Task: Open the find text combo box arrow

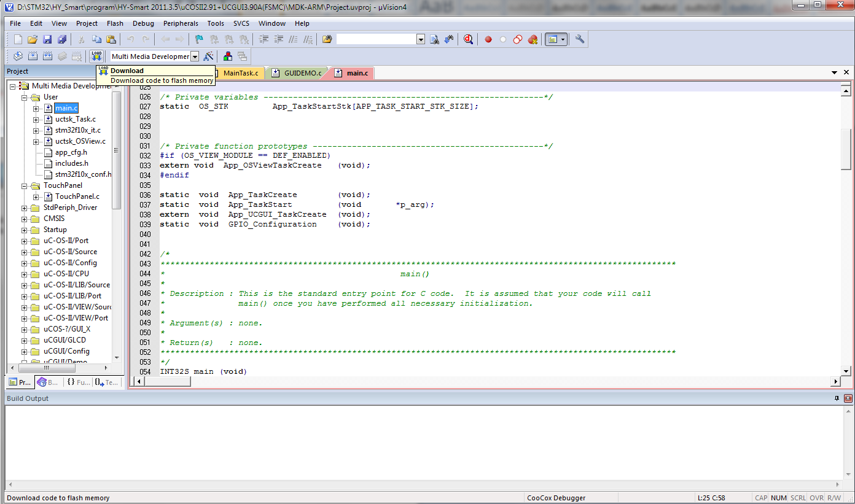Action: tap(421, 39)
